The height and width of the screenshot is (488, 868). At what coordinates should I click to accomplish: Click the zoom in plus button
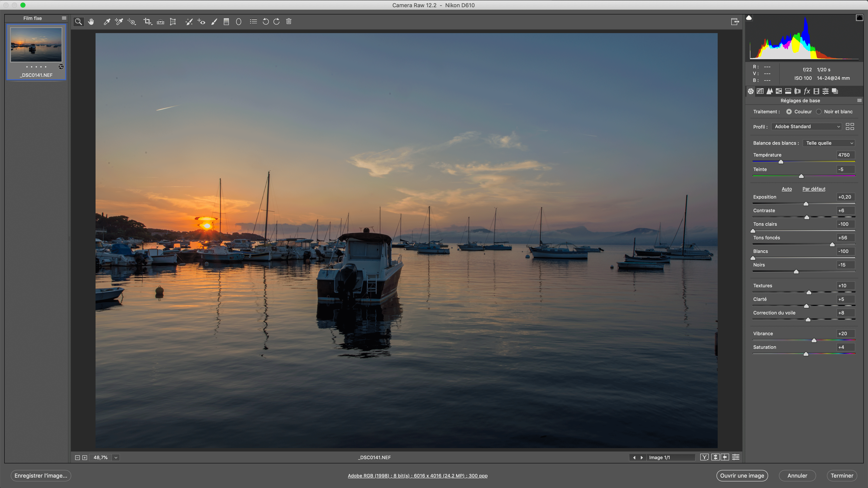click(85, 457)
